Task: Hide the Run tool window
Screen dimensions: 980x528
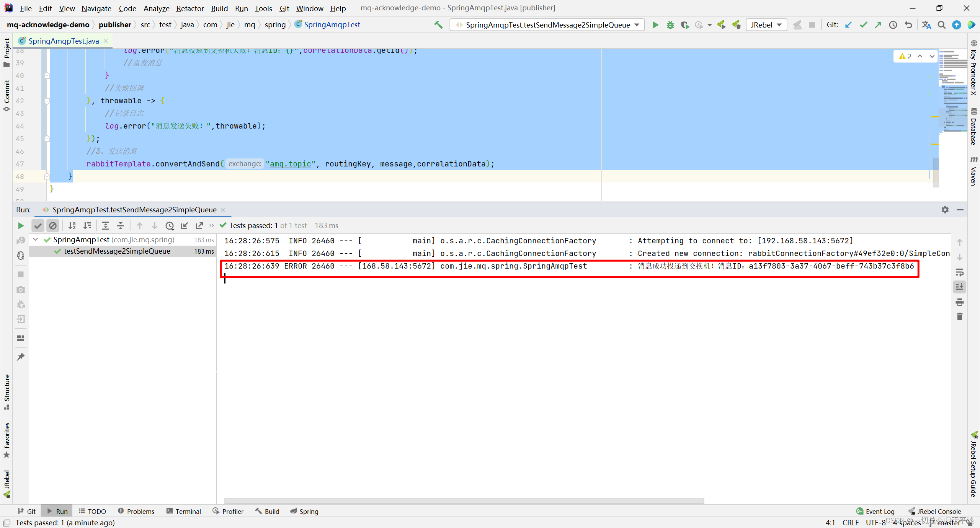Action: 960,210
